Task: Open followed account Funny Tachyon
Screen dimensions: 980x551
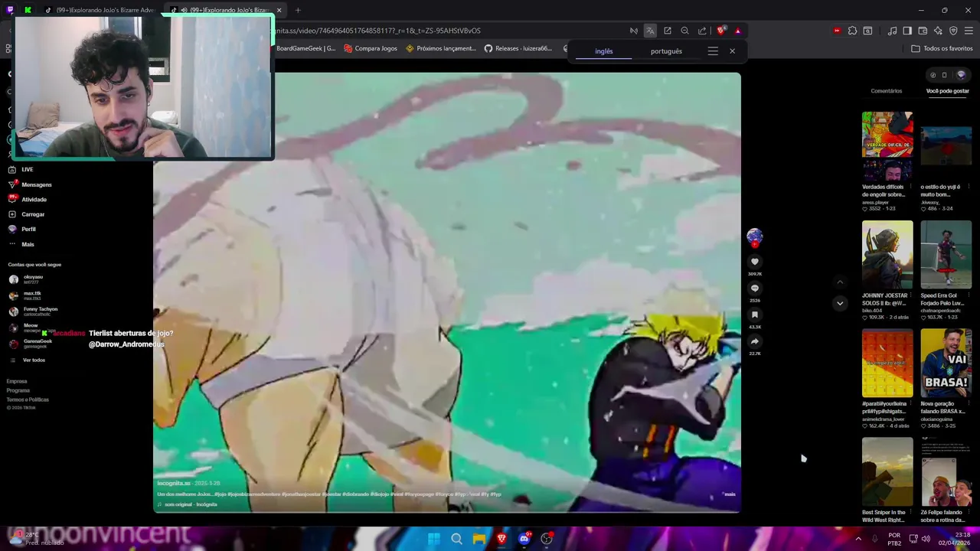Action: click(x=33, y=311)
